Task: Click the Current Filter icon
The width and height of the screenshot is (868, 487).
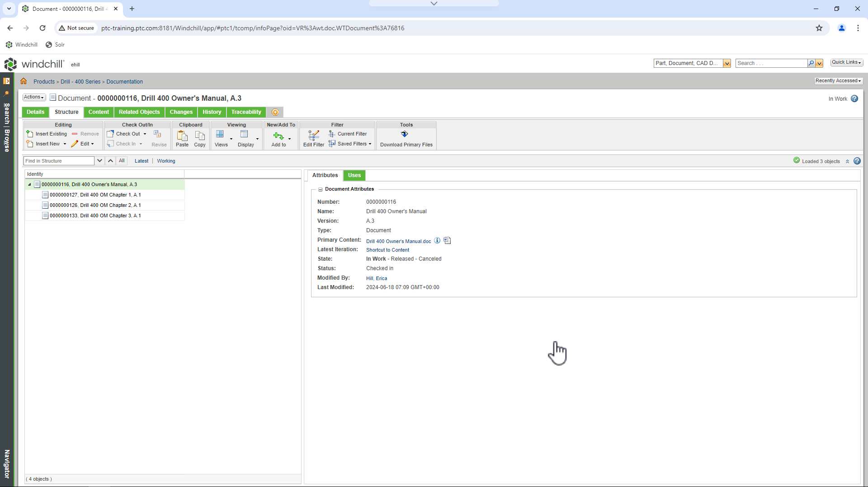Action: [331, 134]
